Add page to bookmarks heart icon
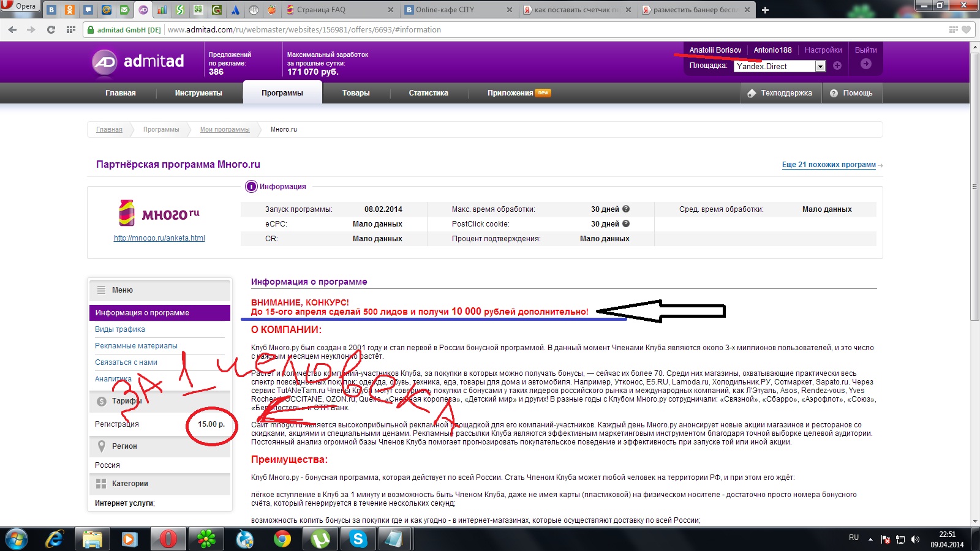 coord(966,29)
